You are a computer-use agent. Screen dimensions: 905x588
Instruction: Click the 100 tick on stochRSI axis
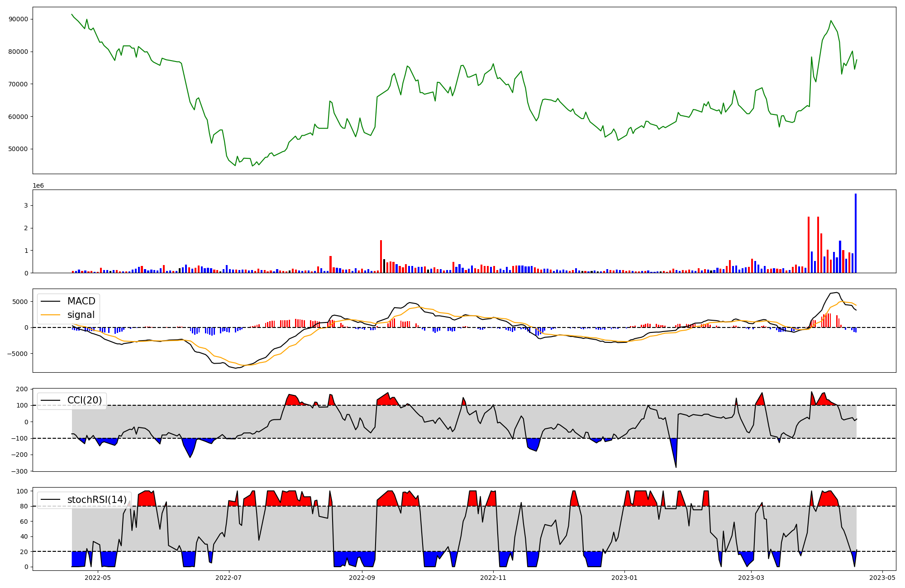tap(23, 491)
